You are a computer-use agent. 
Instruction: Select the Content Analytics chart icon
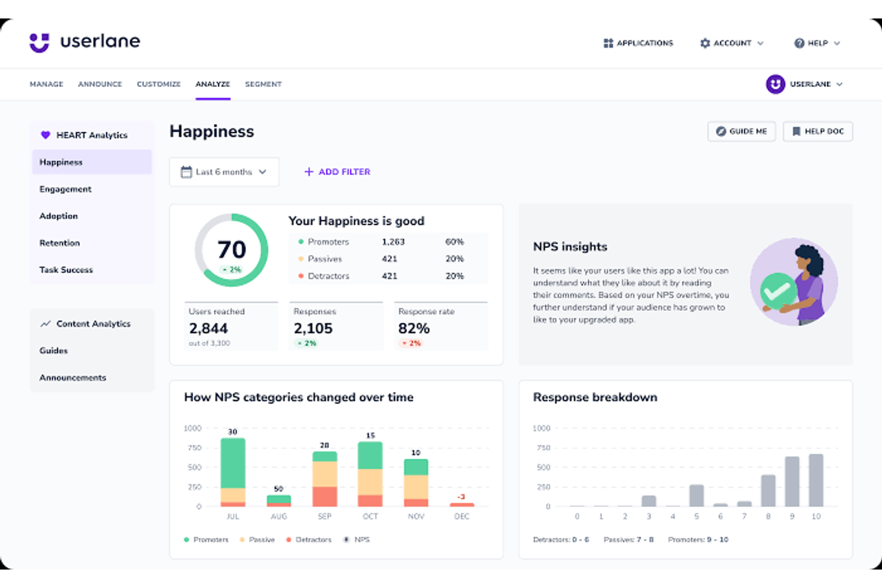click(x=45, y=323)
